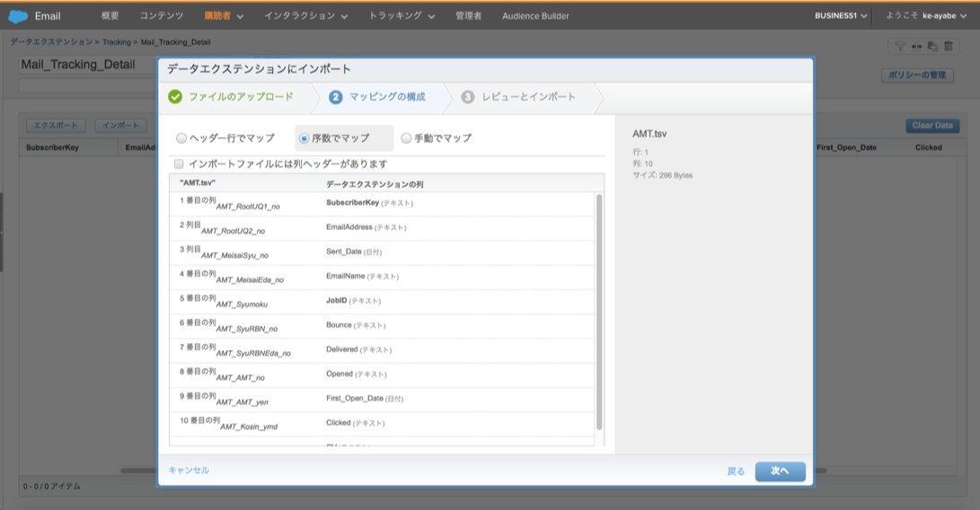
Task: Expand the BUSINESS1 account dropdown
Action: click(841, 15)
